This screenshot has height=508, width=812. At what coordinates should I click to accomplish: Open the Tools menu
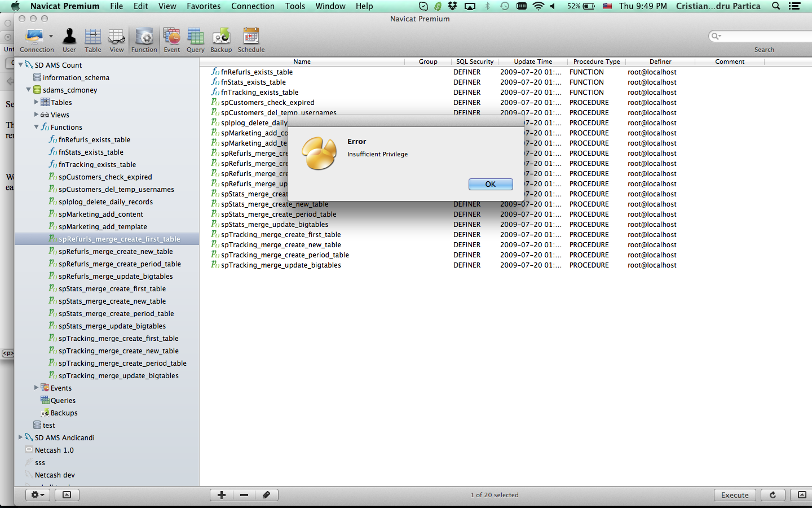click(x=295, y=6)
